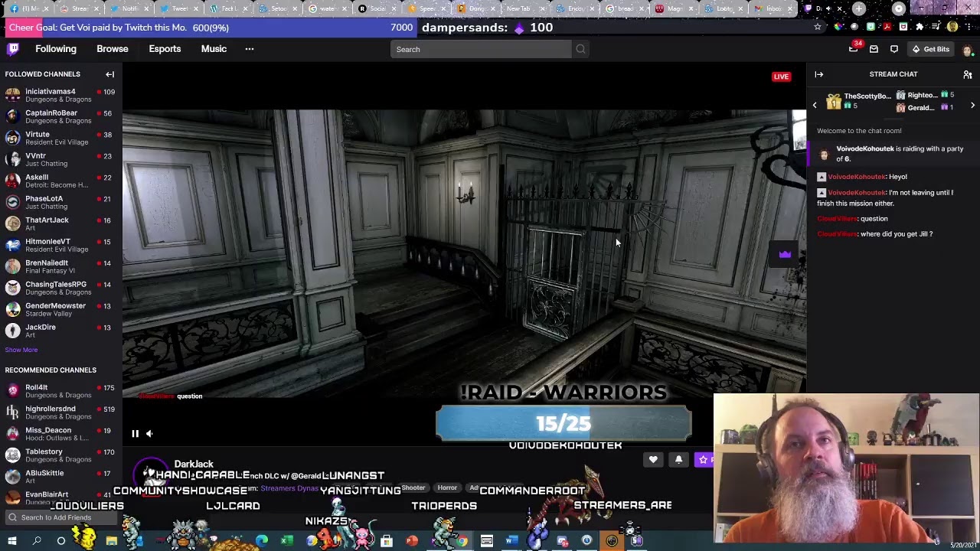Open Chrome profile avatar

pyautogui.click(x=952, y=27)
